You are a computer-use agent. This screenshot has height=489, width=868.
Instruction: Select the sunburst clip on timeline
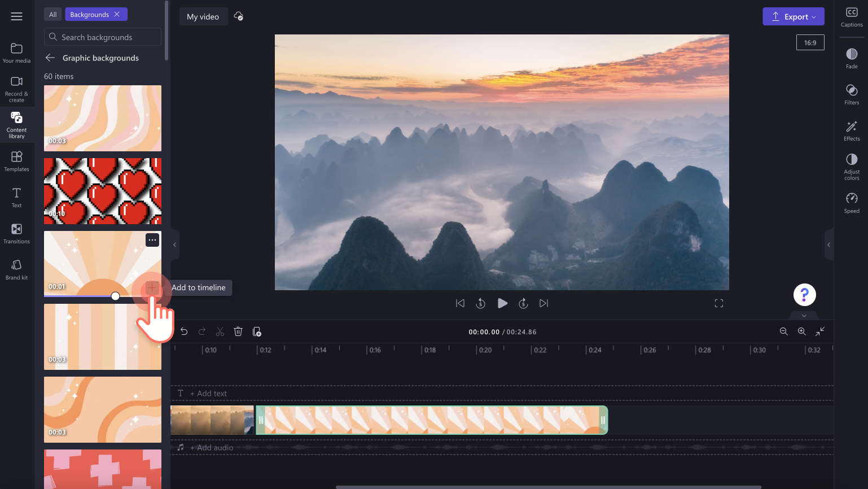point(432,420)
